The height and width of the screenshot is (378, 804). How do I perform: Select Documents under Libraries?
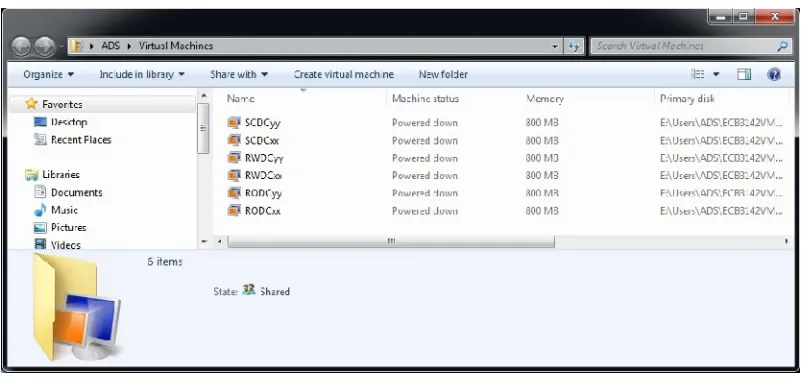(76, 192)
